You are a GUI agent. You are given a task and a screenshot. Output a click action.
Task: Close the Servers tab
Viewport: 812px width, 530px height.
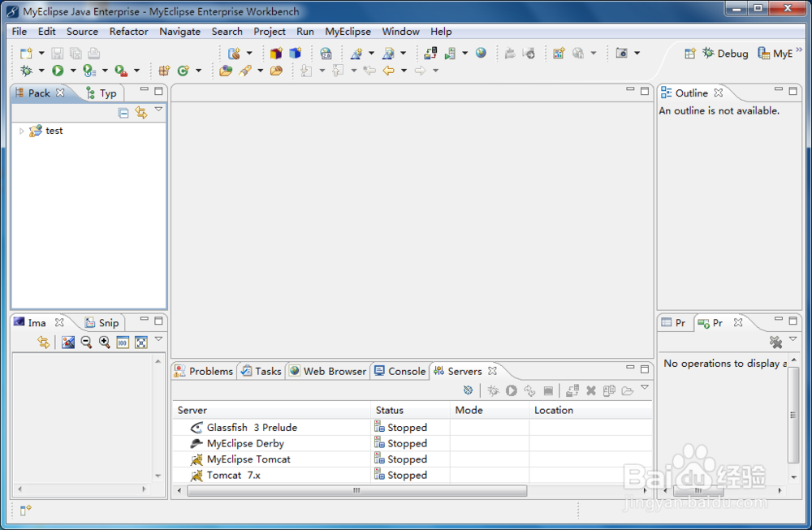(493, 371)
